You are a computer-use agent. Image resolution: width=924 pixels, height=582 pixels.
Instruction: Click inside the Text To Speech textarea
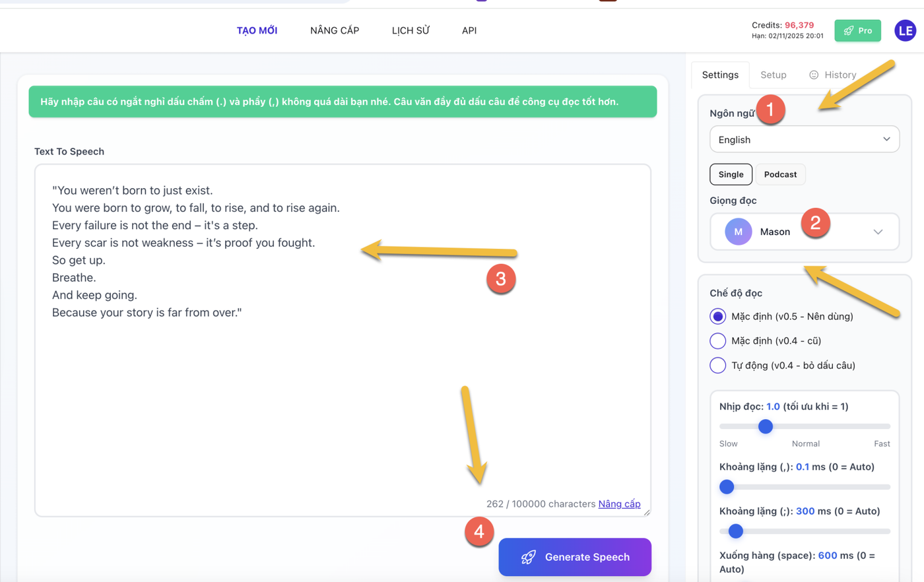343,340
